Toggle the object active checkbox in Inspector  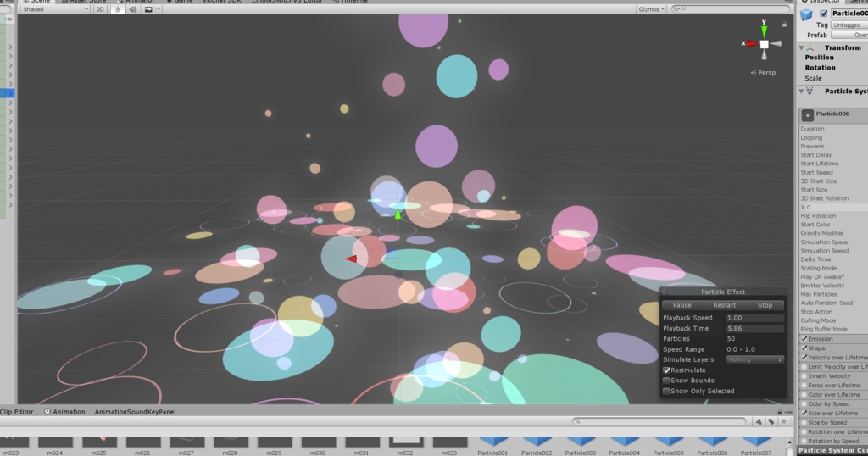click(x=824, y=14)
